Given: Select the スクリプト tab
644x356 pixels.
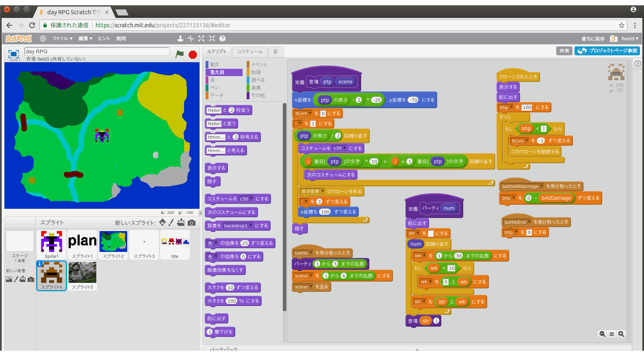Looking at the screenshot, I should click(x=217, y=52).
